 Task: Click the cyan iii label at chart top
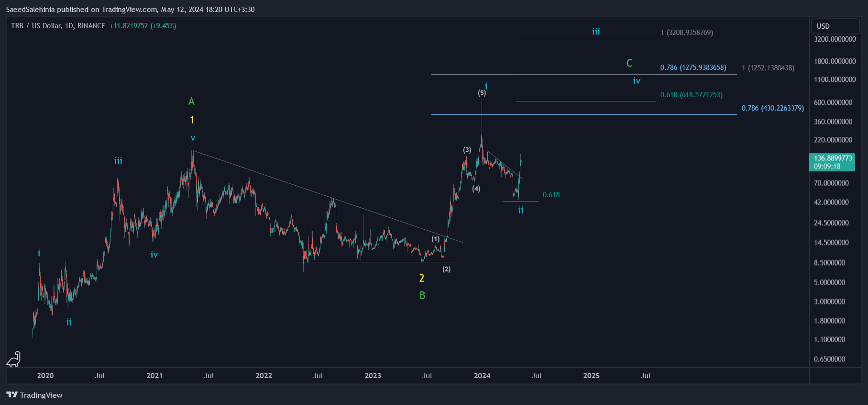click(x=596, y=32)
